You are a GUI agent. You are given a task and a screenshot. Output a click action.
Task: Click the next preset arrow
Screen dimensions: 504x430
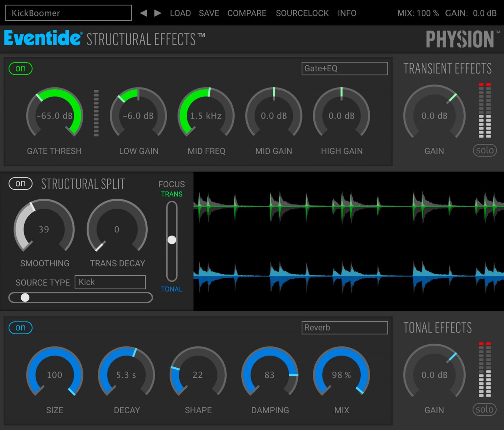[157, 13]
